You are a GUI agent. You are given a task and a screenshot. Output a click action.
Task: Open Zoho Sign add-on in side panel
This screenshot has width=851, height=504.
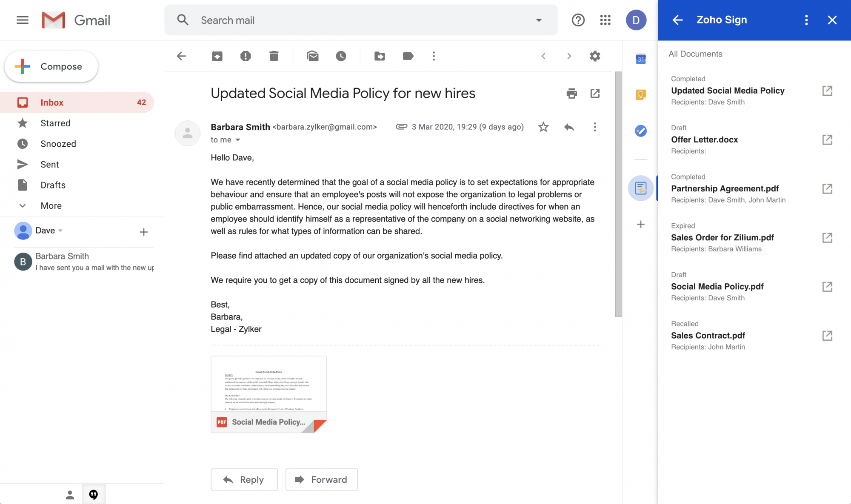640,188
